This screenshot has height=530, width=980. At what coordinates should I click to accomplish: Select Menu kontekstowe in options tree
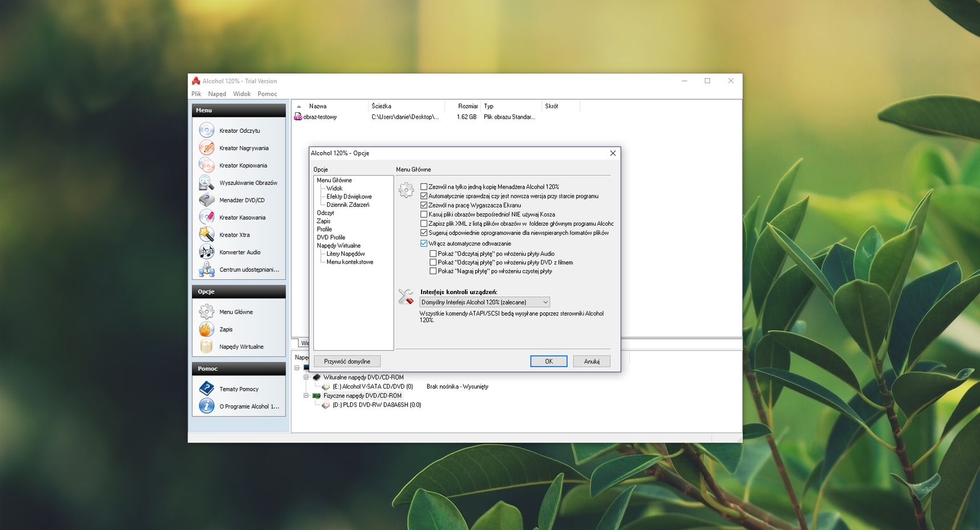pyautogui.click(x=350, y=262)
